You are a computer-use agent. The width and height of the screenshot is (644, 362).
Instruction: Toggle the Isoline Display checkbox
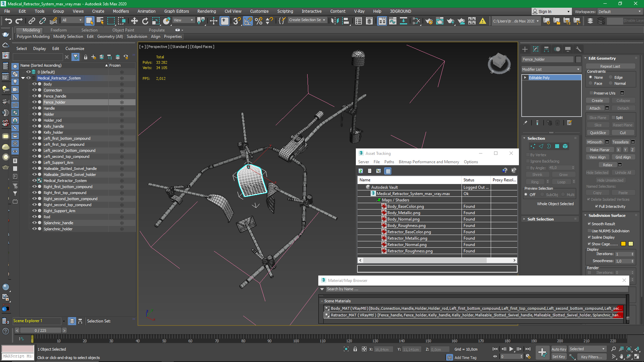pos(589,237)
